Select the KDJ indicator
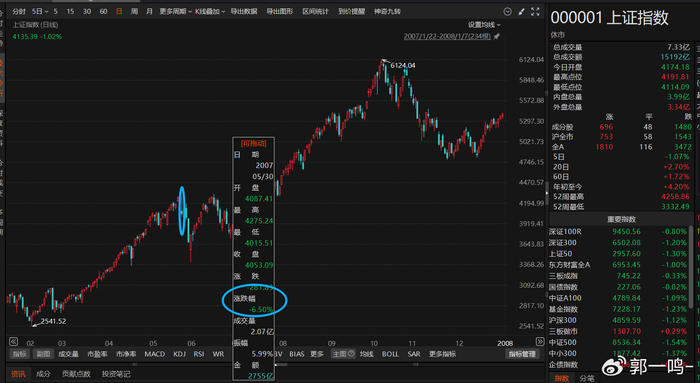 pyautogui.click(x=179, y=354)
